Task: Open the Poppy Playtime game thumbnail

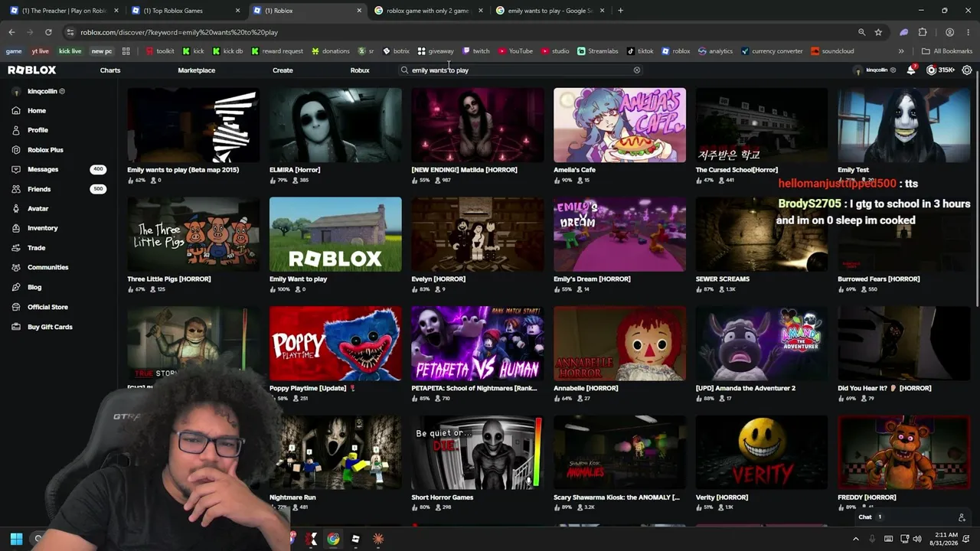Action: [335, 344]
